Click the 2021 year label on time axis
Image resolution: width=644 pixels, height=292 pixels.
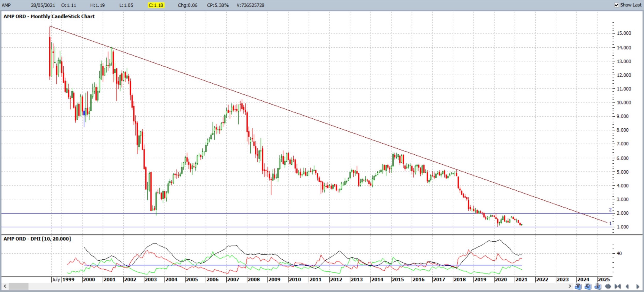tap(521, 279)
